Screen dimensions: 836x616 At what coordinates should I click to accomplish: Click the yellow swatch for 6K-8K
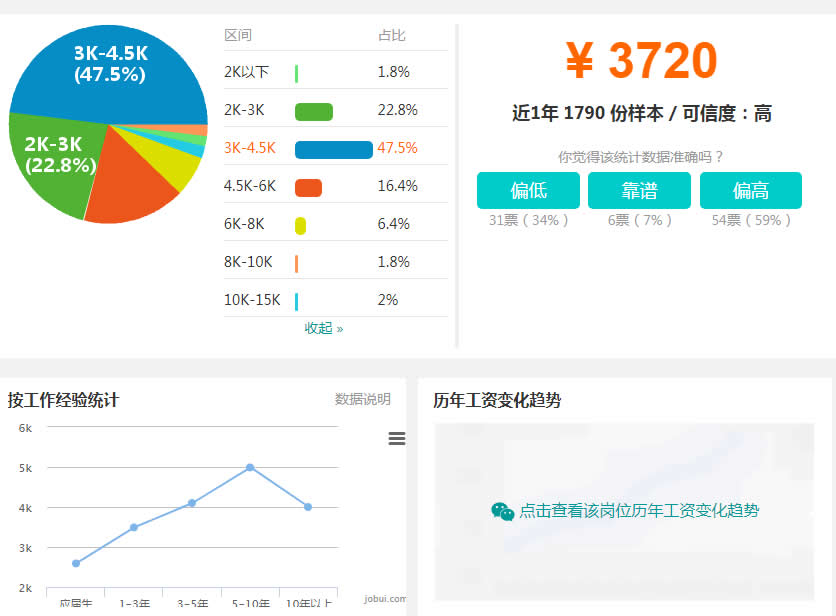click(x=300, y=226)
